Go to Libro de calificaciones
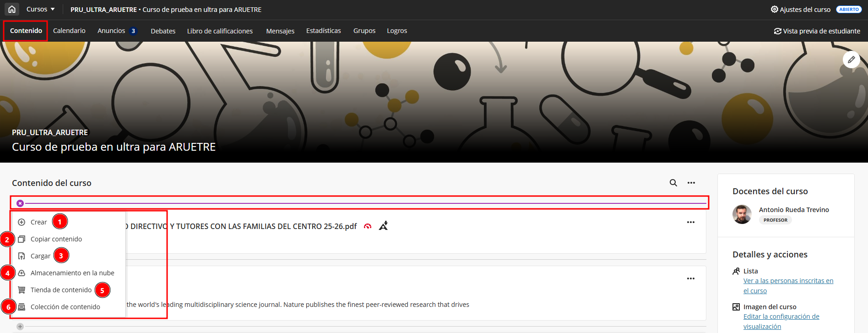The height and width of the screenshot is (333, 868). [x=220, y=31]
